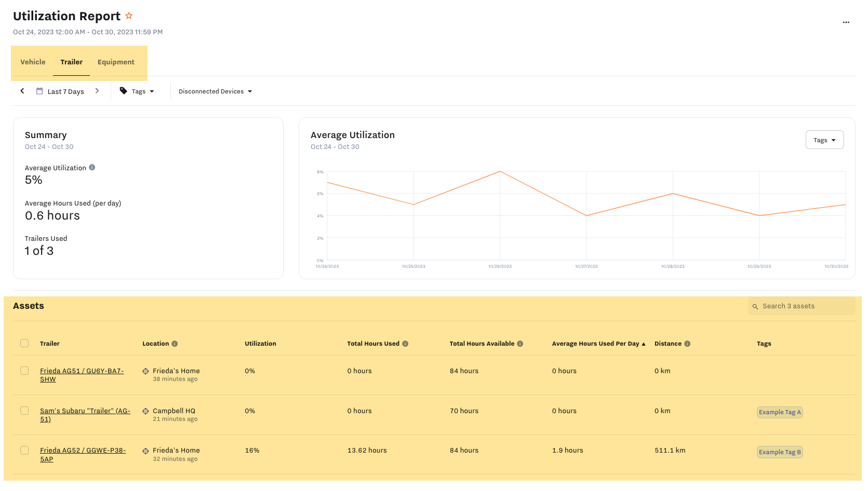Sort by the Tags column header

(764, 344)
